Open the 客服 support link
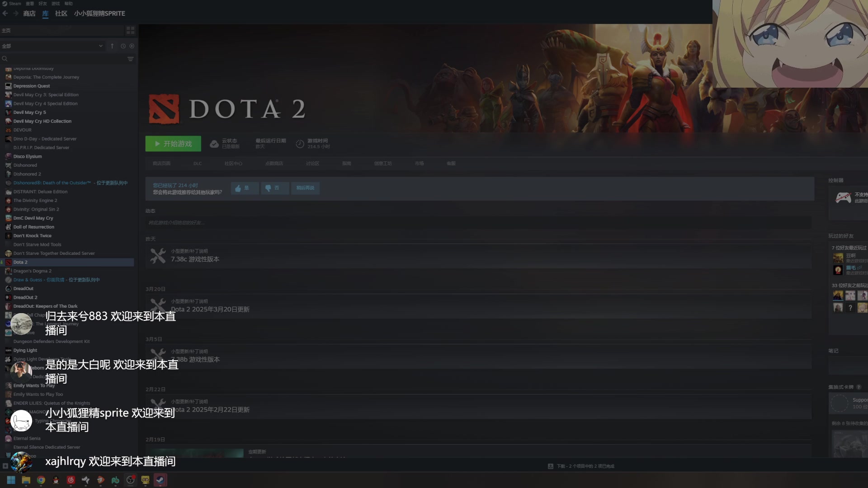The height and width of the screenshot is (488, 868). 451,164
